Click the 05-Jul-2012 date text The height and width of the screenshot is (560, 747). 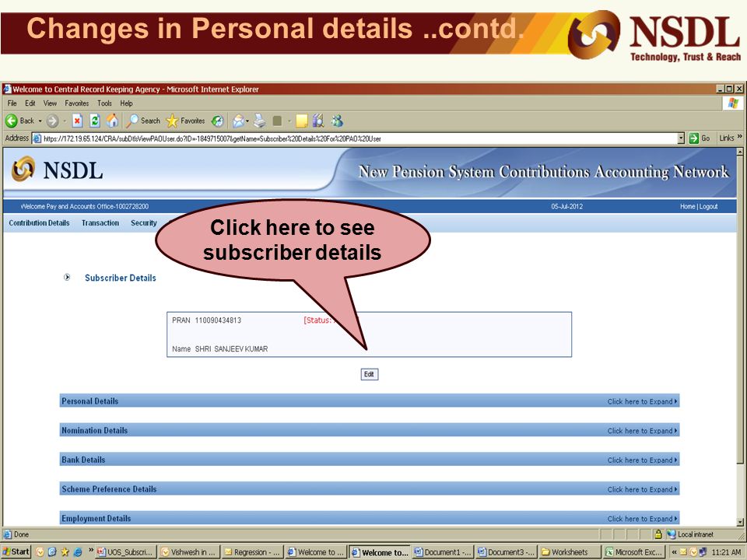point(567,206)
